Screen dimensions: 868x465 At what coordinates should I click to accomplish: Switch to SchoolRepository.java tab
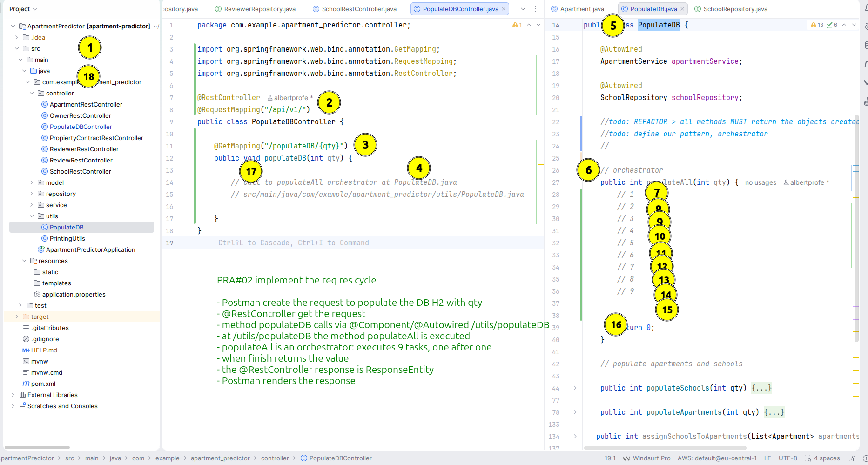coord(735,9)
